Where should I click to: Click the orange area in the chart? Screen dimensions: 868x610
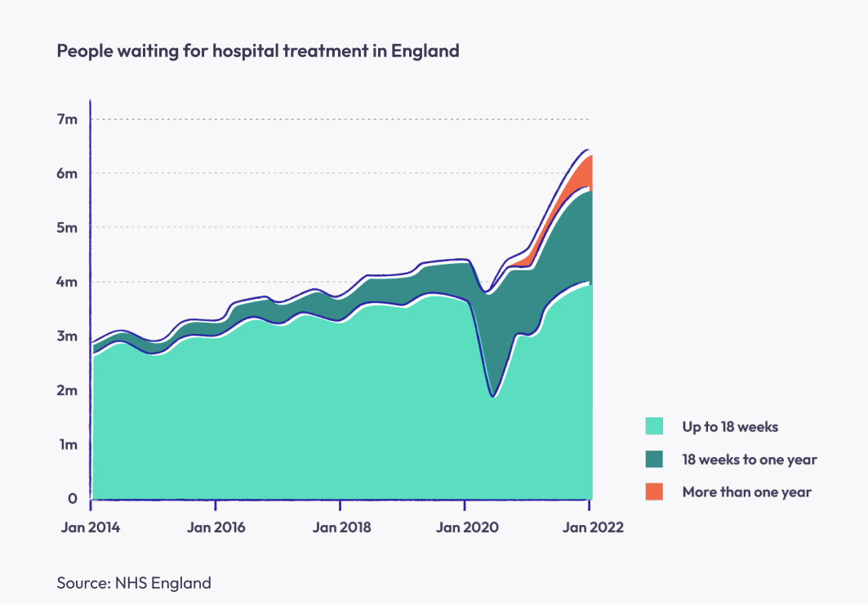583,173
